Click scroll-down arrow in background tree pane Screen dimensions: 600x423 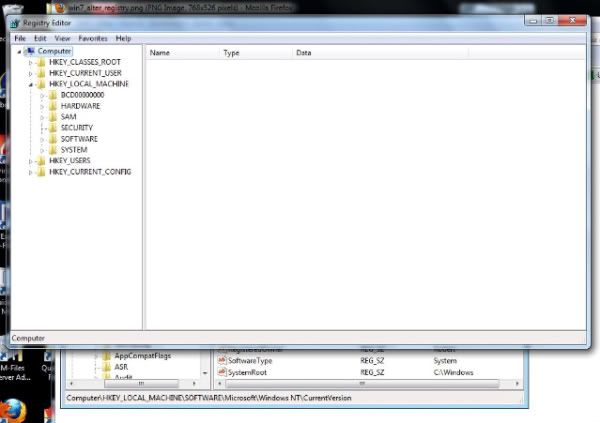tap(205, 373)
